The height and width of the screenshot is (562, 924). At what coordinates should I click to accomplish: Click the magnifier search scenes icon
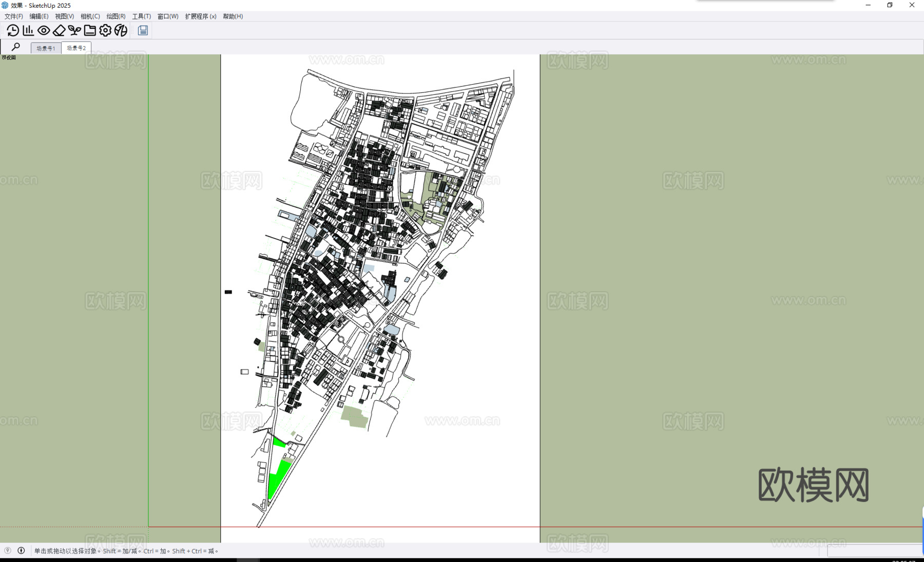(16, 47)
